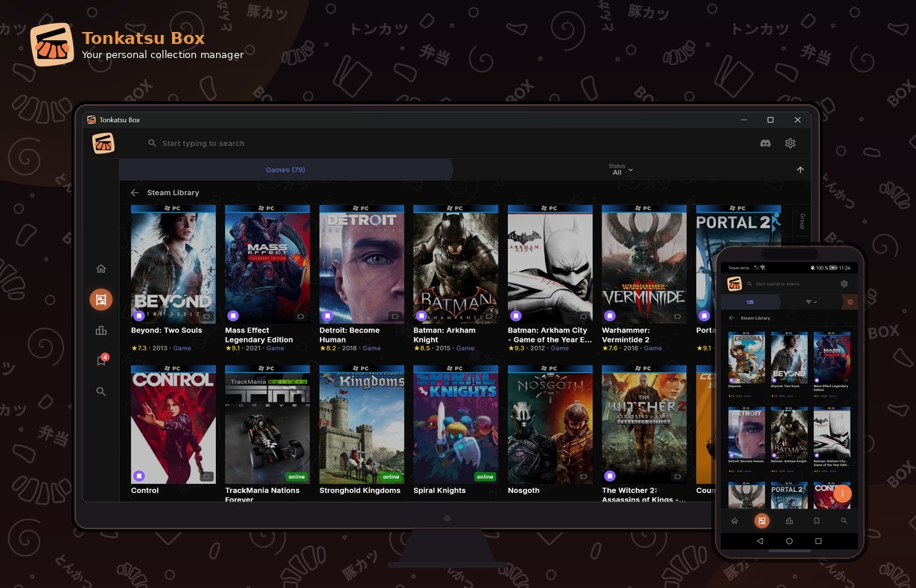This screenshot has height=588, width=916.
Task: Open Spiral Knights cover
Action: click(456, 424)
